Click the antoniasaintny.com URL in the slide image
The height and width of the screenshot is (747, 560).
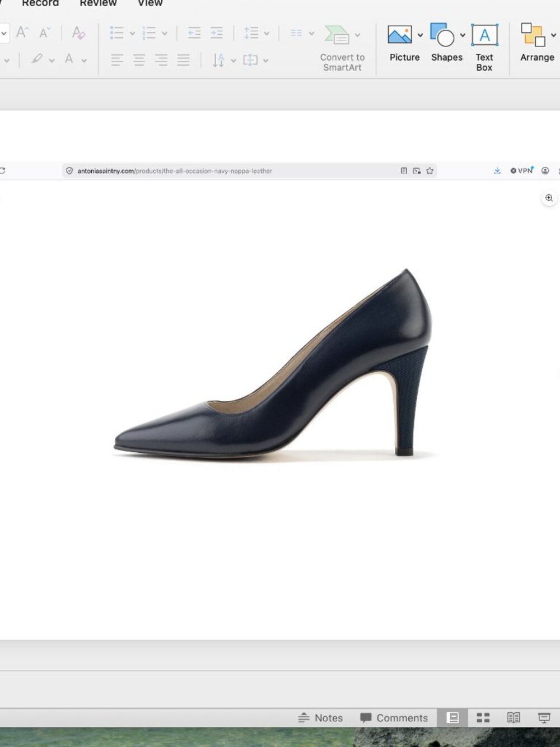[x=174, y=171]
